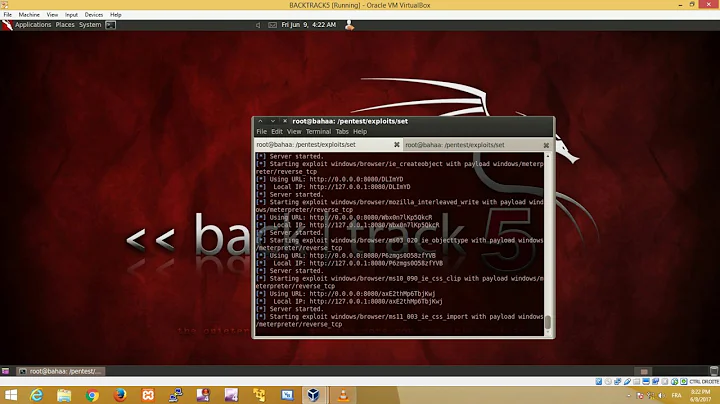Click the terminal window roll-up arrow
The width and height of the screenshot is (720, 404).
coord(260,121)
